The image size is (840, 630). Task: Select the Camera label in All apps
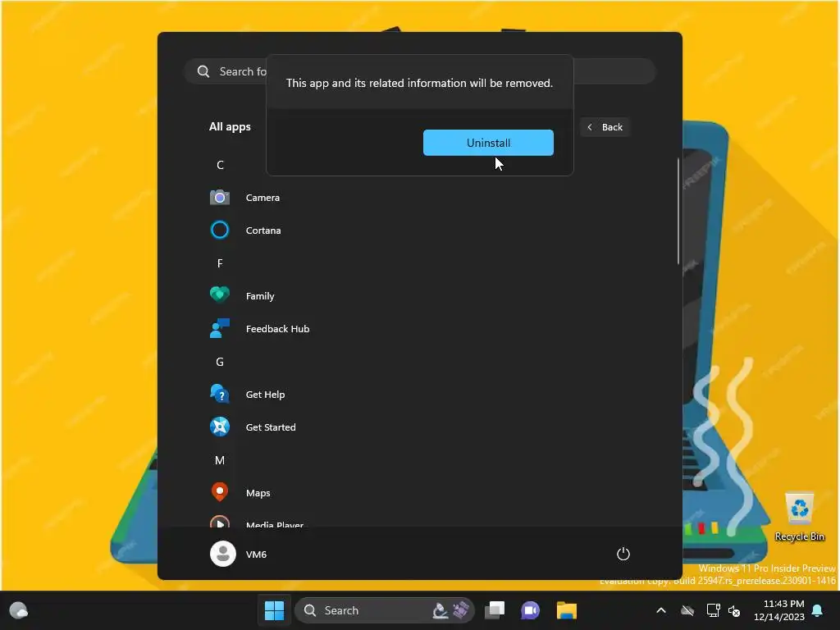click(x=262, y=198)
